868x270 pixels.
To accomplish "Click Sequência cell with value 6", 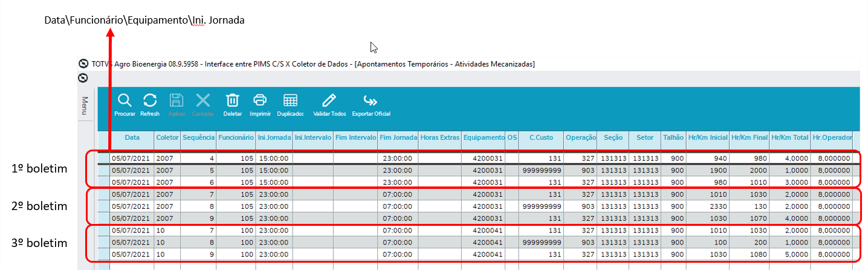I will point(198,181).
